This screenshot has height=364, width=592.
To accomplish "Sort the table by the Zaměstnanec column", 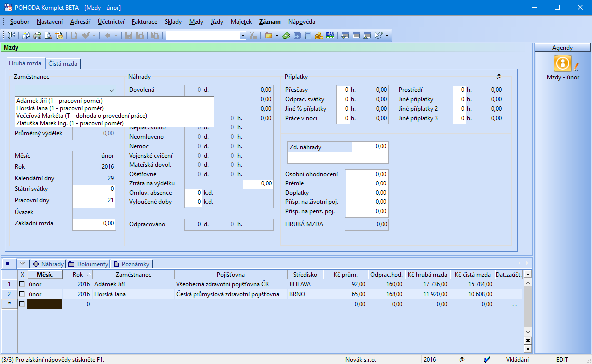I will (x=133, y=275).
